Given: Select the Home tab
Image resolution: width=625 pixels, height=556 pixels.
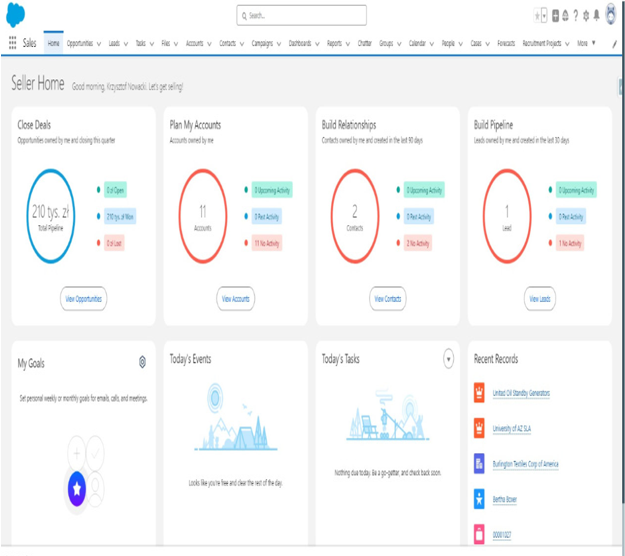Looking at the screenshot, I should coord(53,43).
